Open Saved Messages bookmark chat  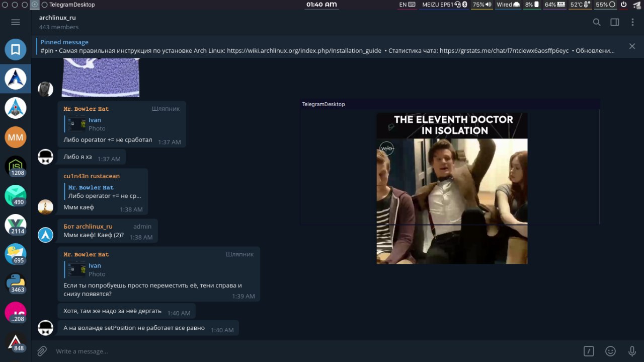[16, 49]
